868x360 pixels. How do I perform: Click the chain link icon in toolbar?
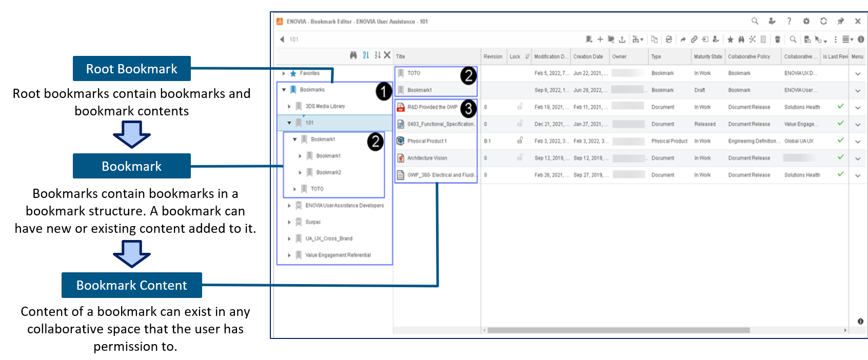694,39
